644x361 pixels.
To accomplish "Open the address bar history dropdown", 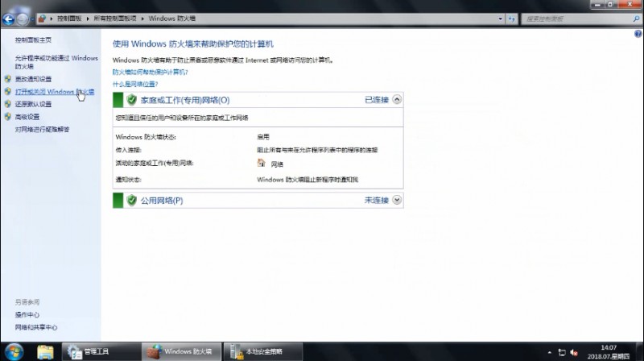I will [500, 19].
